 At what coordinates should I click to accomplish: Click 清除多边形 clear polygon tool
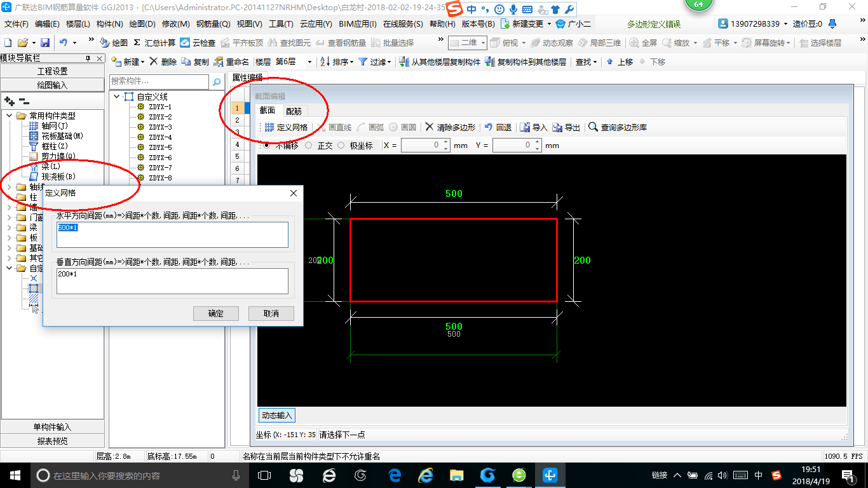450,127
